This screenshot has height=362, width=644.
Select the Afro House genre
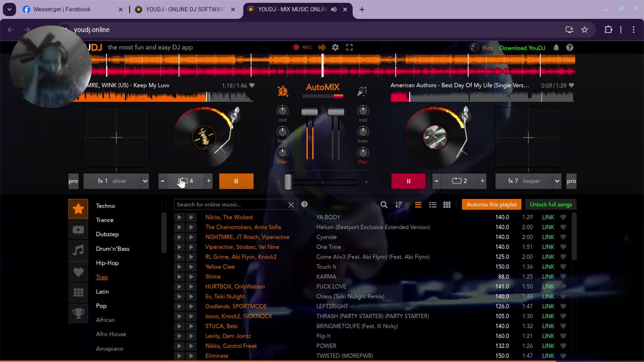pyautogui.click(x=111, y=334)
